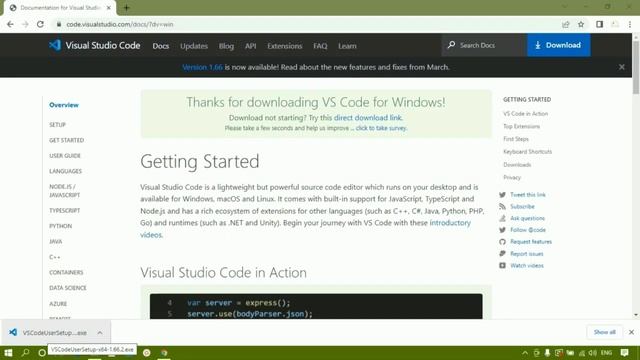Click the Cortana circle on taskbar
The width and height of the screenshot is (640, 360).
(42, 353)
